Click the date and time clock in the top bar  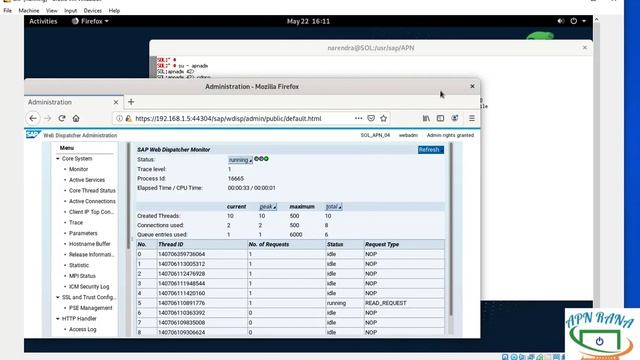pyautogui.click(x=308, y=21)
